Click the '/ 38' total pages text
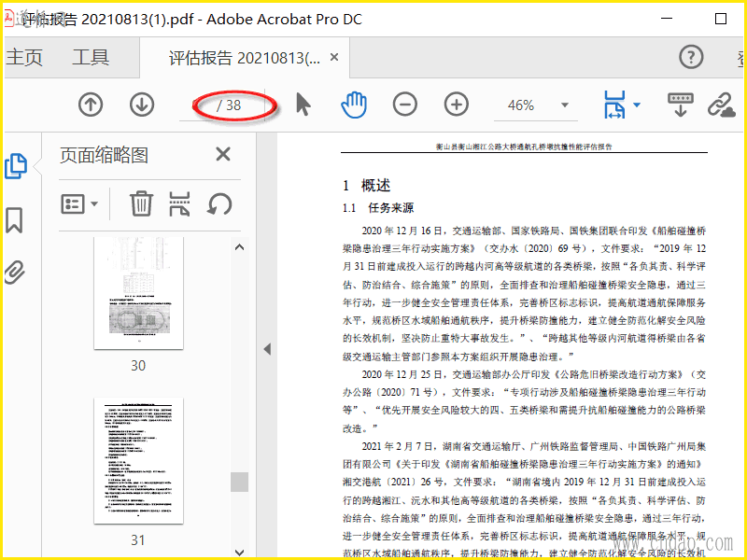Viewport: 747px width, 560px height. pyautogui.click(x=229, y=105)
